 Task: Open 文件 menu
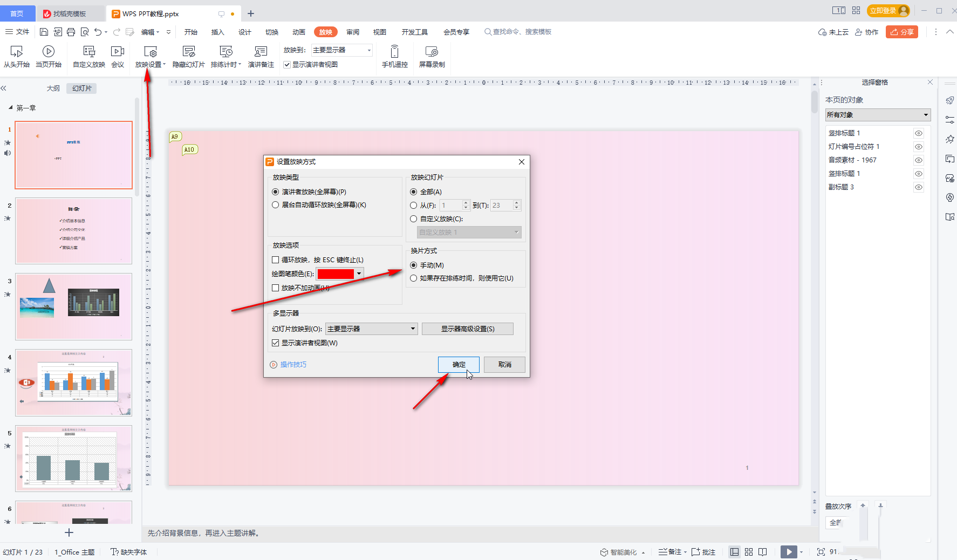(17, 32)
